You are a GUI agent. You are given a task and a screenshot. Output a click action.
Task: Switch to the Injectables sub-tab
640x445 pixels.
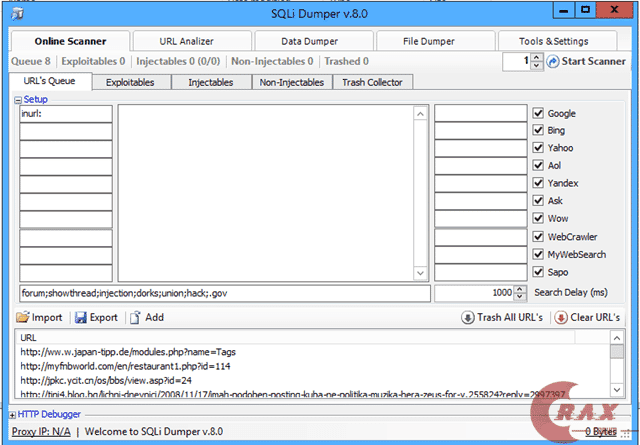(x=211, y=82)
